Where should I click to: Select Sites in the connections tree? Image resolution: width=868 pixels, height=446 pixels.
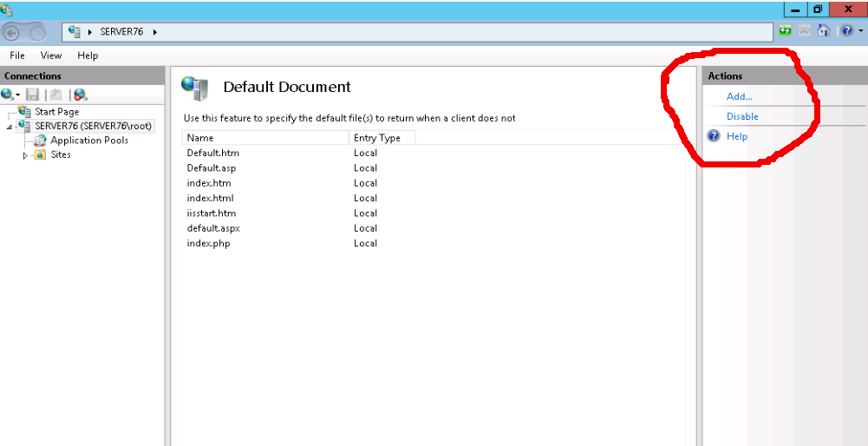tap(61, 154)
